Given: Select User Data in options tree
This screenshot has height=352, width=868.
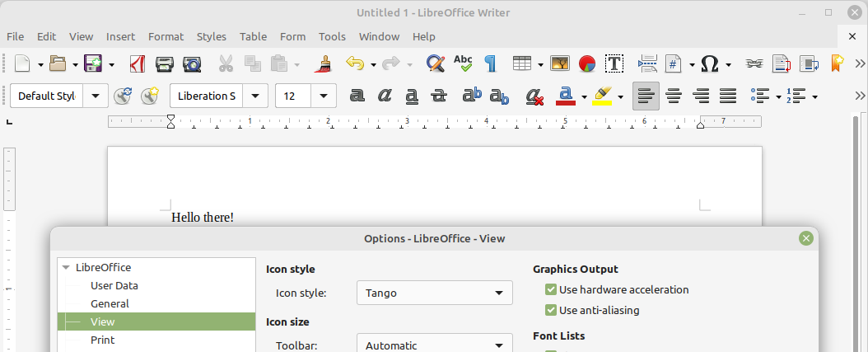Looking at the screenshot, I should click(x=114, y=285).
